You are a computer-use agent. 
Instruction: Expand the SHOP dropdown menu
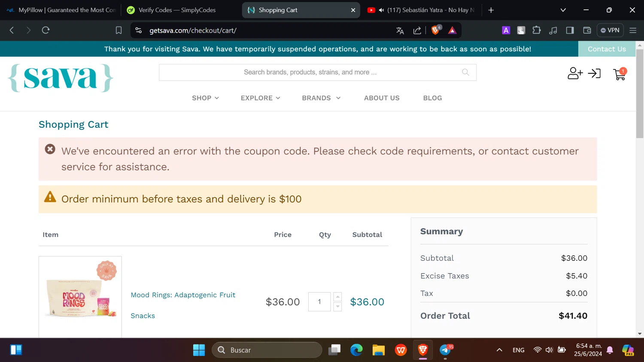coord(205,98)
